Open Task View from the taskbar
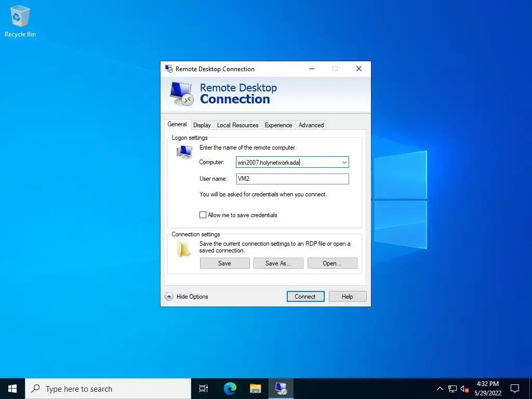 204,389
